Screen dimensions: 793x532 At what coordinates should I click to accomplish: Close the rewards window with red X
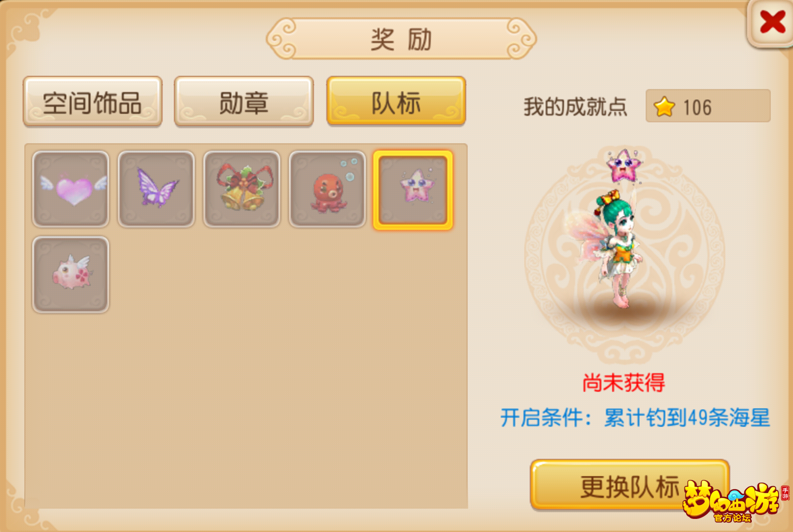[x=771, y=23]
